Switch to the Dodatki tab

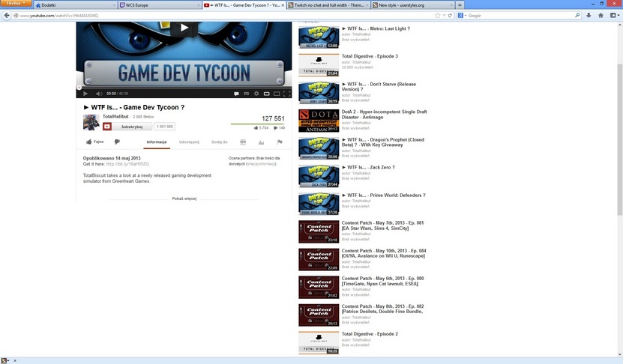(75, 5)
